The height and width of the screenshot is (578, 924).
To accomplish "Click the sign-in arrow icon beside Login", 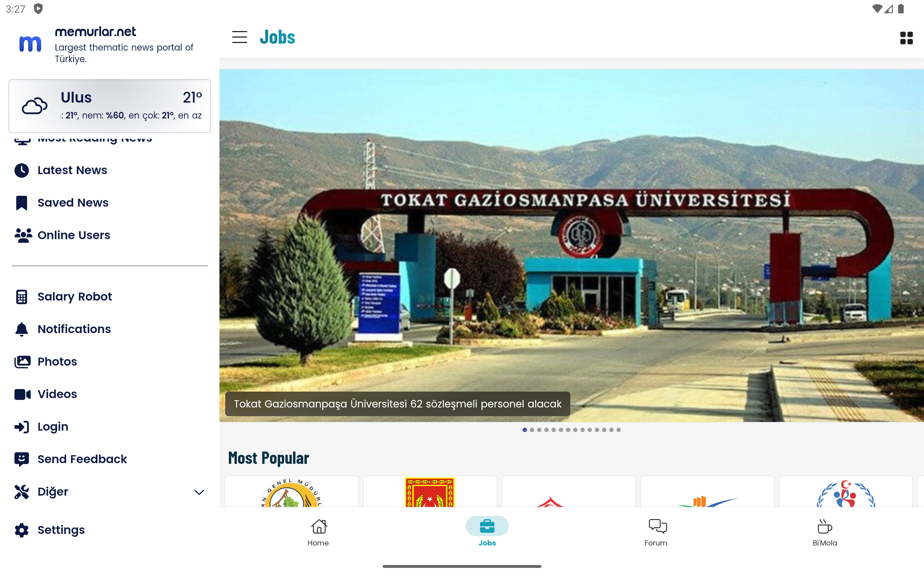I will tap(22, 427).
